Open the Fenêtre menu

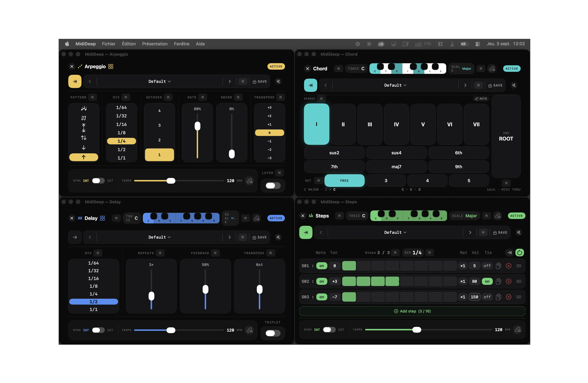182,44
